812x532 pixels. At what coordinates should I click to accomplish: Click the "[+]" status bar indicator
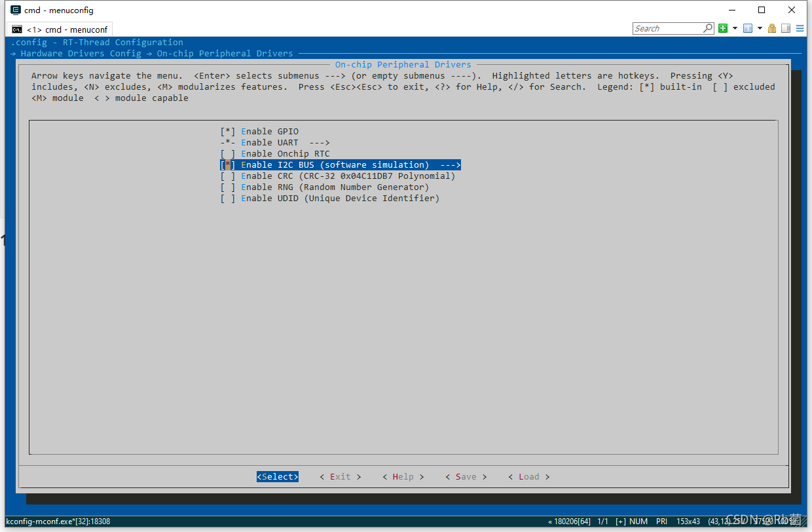coord(621,522)
